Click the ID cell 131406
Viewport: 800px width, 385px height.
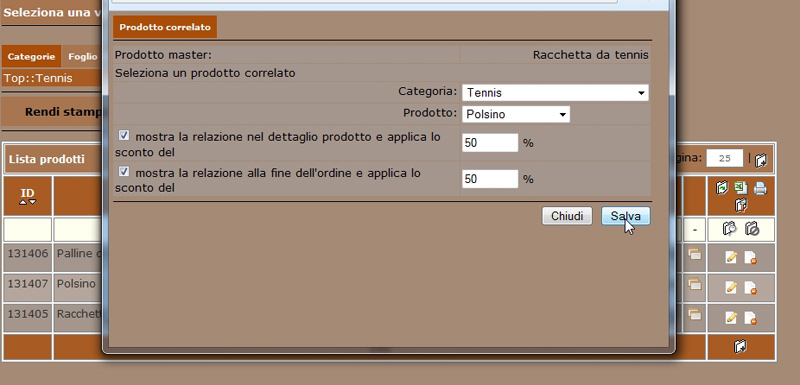tap(28, 258)
